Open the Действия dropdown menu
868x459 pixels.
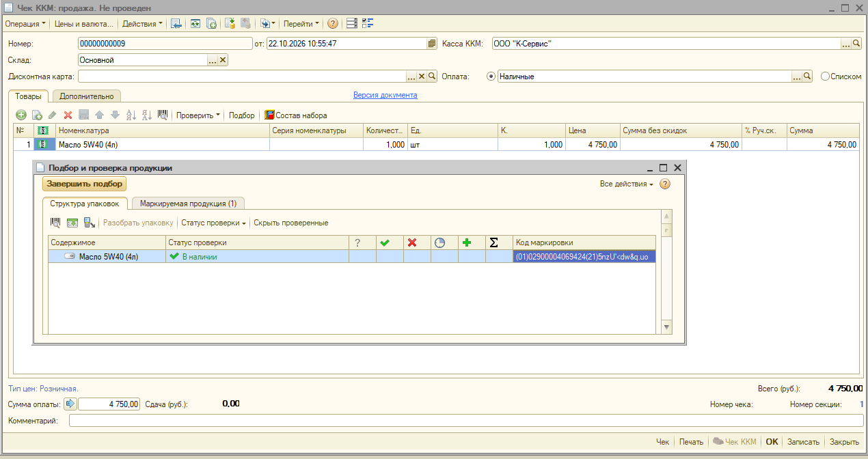[143, 23]
